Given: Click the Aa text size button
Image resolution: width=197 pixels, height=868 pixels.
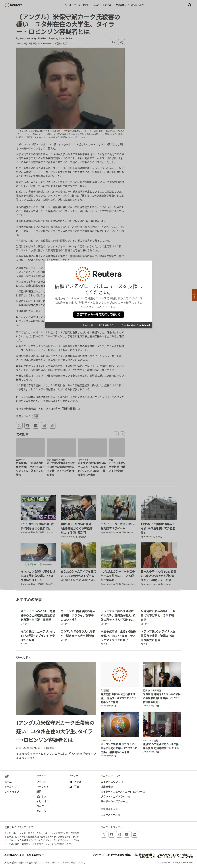Looking at the screenshot, I should [113, 42].
